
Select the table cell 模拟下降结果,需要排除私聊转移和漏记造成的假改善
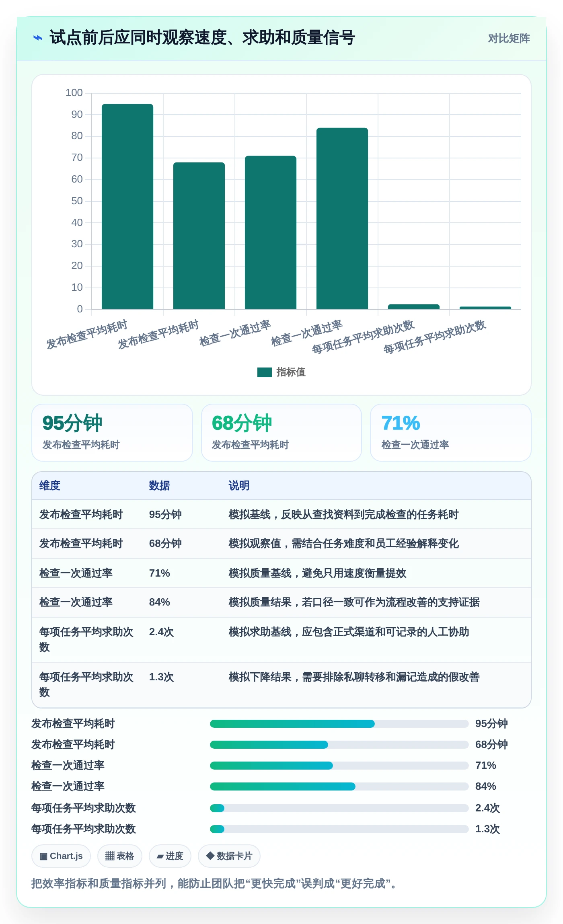pyautogui.click(x=354, y=677)
